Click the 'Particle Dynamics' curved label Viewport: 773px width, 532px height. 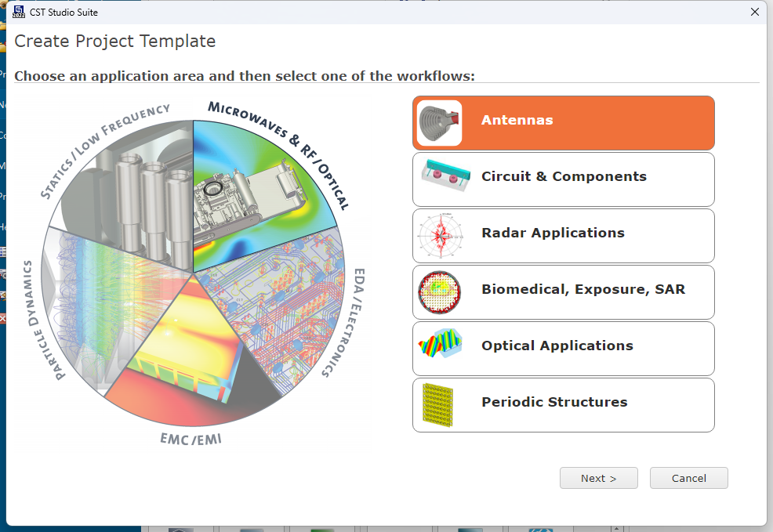click(45, 320)
